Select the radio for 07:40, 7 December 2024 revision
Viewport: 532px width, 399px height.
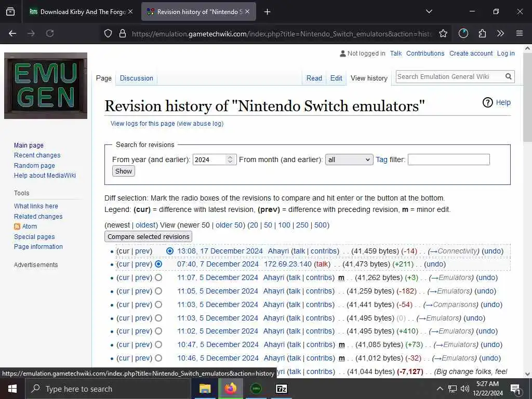coord(158,264)
